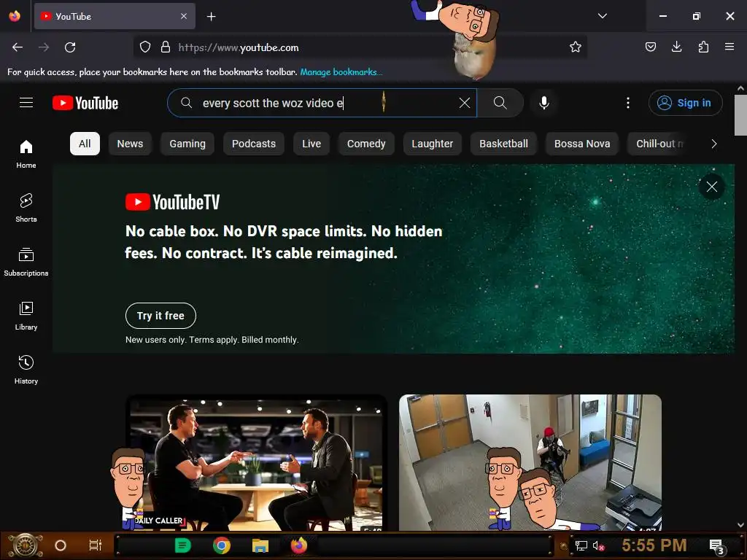Select the Basketball filter chip

(x=503, y=144)
